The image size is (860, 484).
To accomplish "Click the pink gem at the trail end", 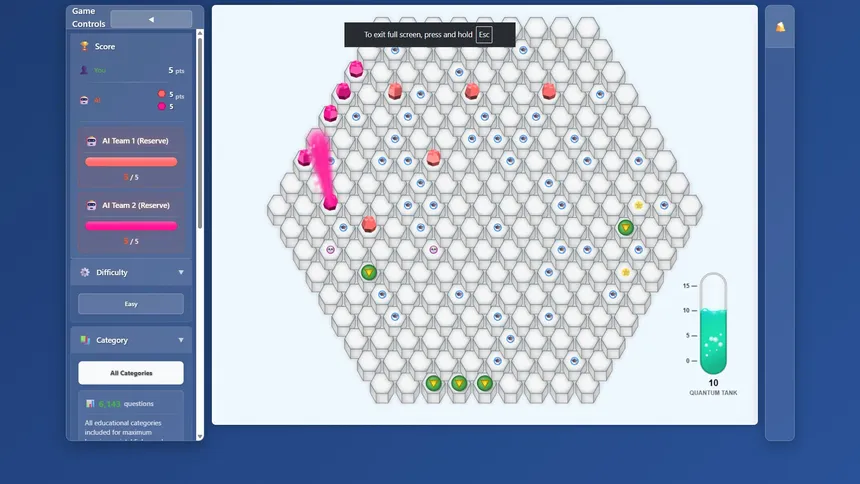I will (330, 202).
